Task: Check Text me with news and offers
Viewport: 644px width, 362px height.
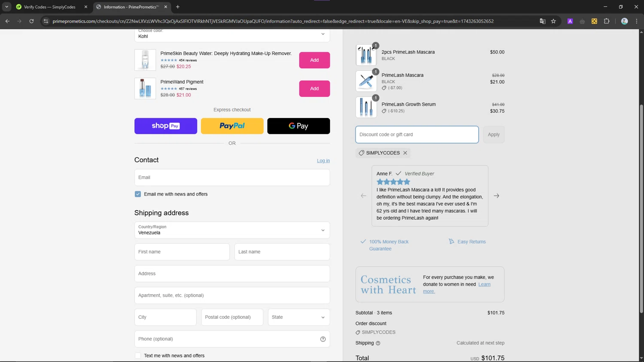Action: click(138, 356)
